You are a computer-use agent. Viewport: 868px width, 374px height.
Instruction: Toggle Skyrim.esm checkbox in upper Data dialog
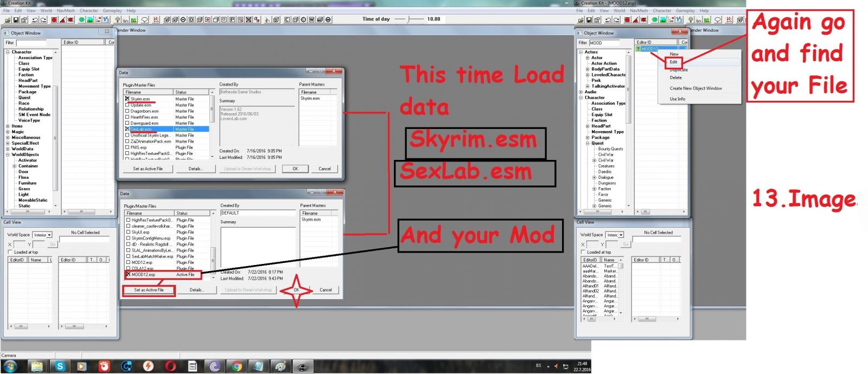coord(127,99)
